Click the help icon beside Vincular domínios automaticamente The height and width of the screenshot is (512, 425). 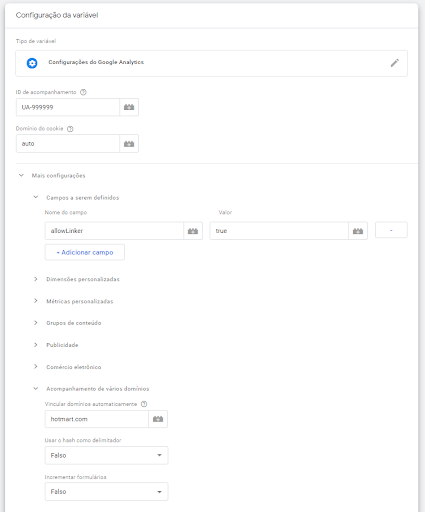coord(144,404)
